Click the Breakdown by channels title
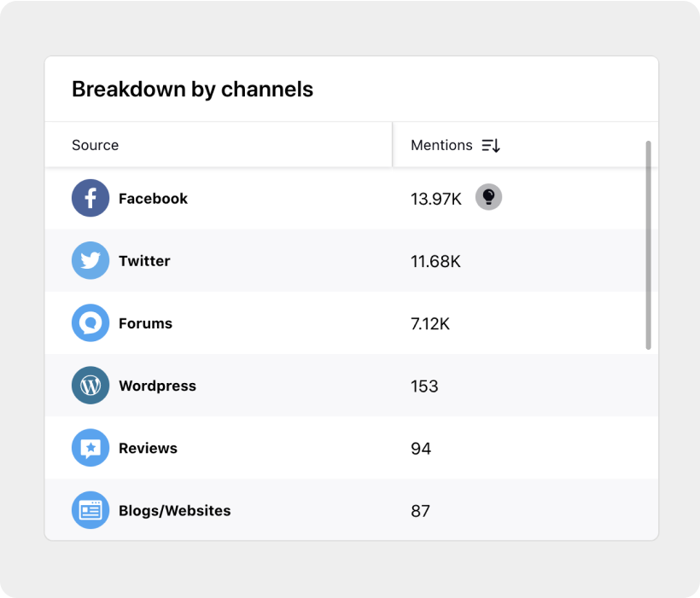Image resolution: width=700 pixels, height=598 pixels. [193, 89]
